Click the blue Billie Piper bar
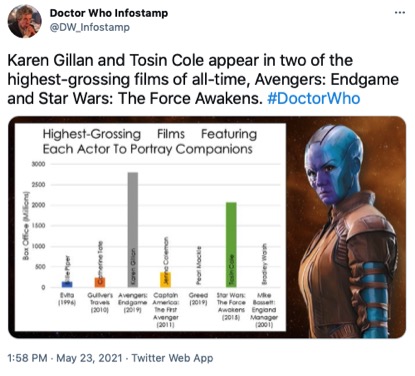 coord(67,284)
